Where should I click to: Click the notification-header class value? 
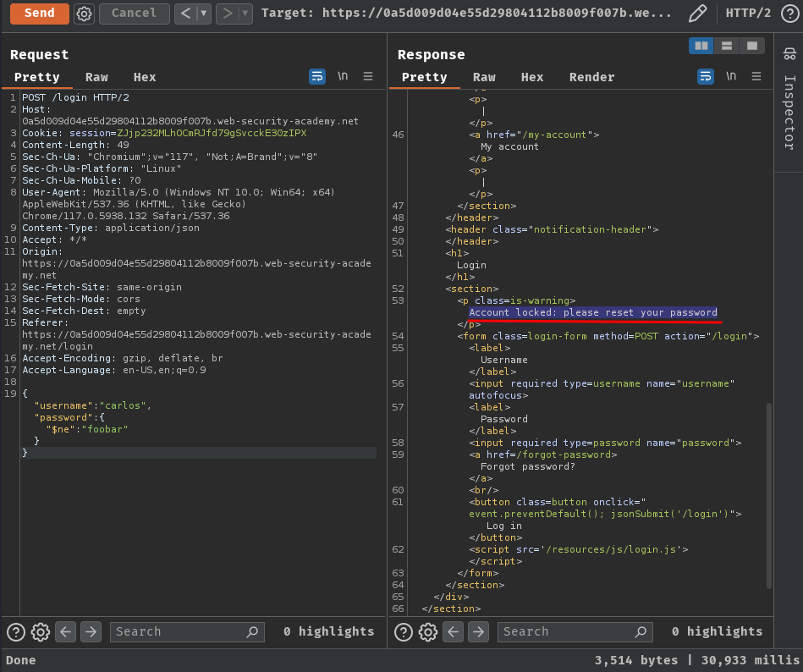pos(591,229)
